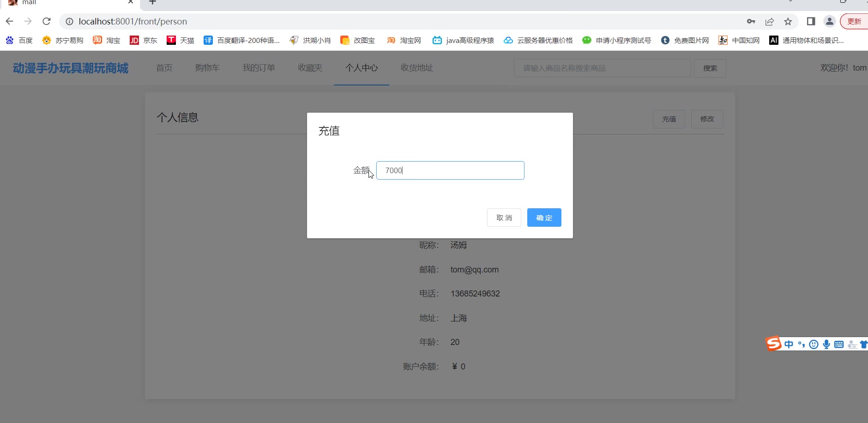Viewport: 868px width, 423px height.
Task: Toggle the Sogou 中 Chinese/English mode
Action: point(789,344)
